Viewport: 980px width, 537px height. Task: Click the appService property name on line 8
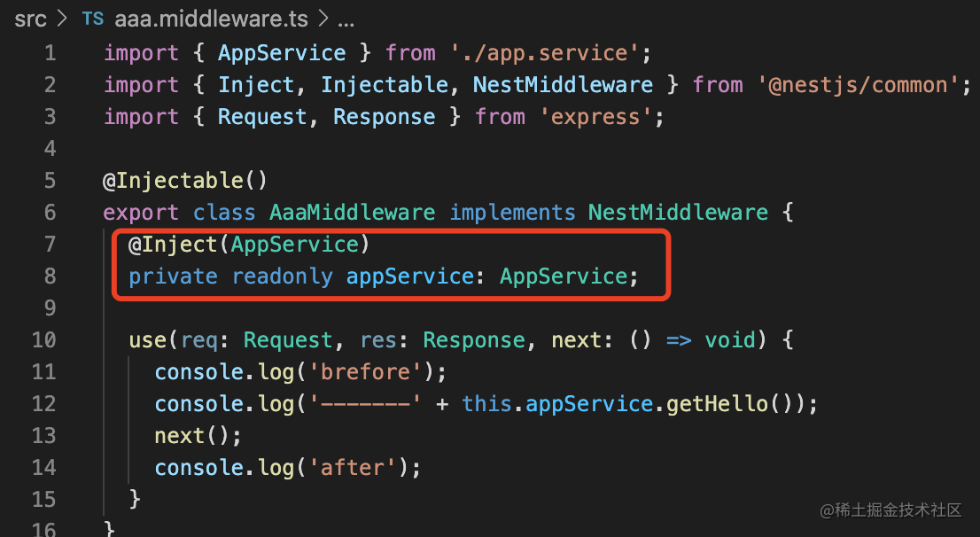click(410, 276)
